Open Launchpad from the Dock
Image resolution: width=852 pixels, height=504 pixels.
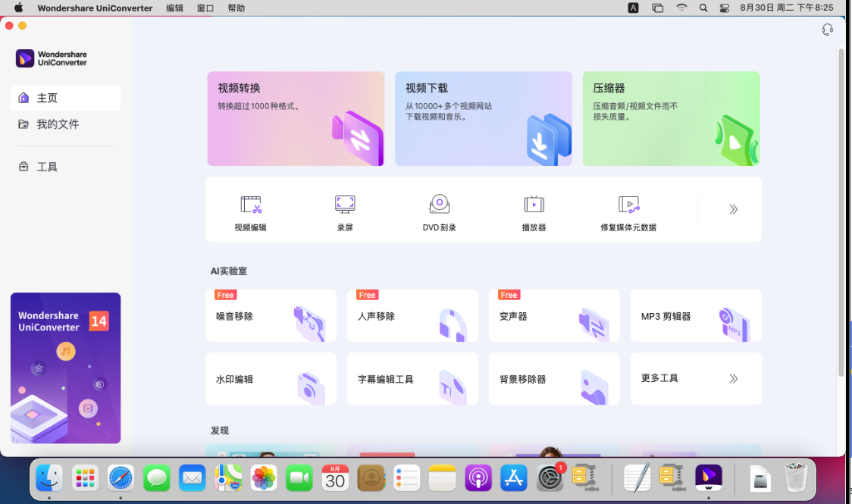click(85, 478)
